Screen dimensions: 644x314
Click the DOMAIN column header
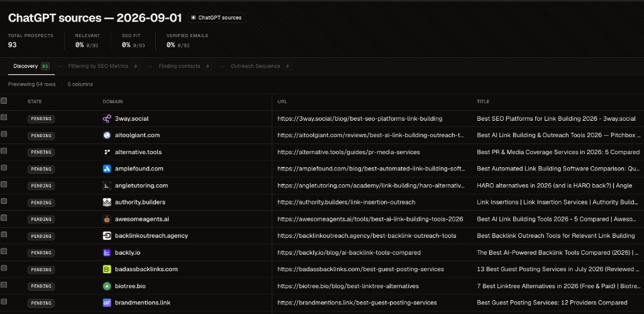pos(113,101)
